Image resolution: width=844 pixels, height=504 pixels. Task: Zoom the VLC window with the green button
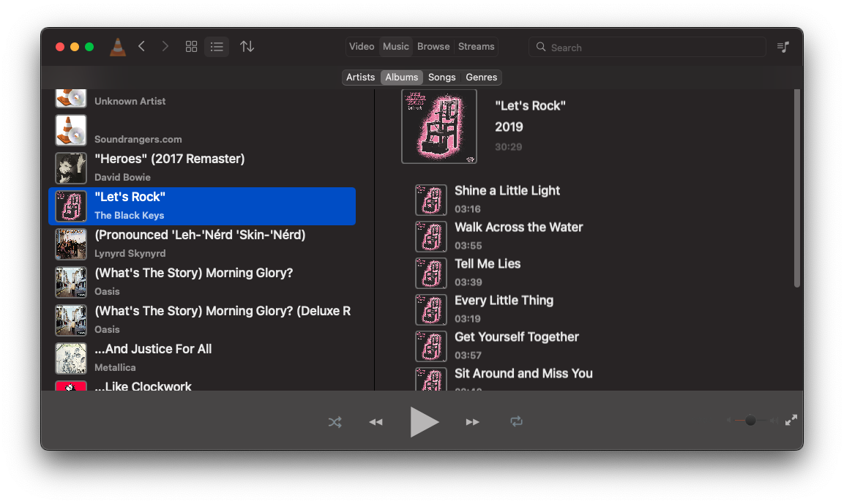pyautogui.click(x=89, y=47)
